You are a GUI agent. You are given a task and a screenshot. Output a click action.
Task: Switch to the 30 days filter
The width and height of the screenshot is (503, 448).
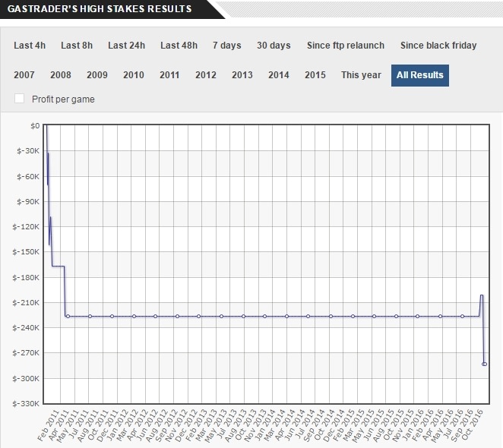(x=274, y=46)
